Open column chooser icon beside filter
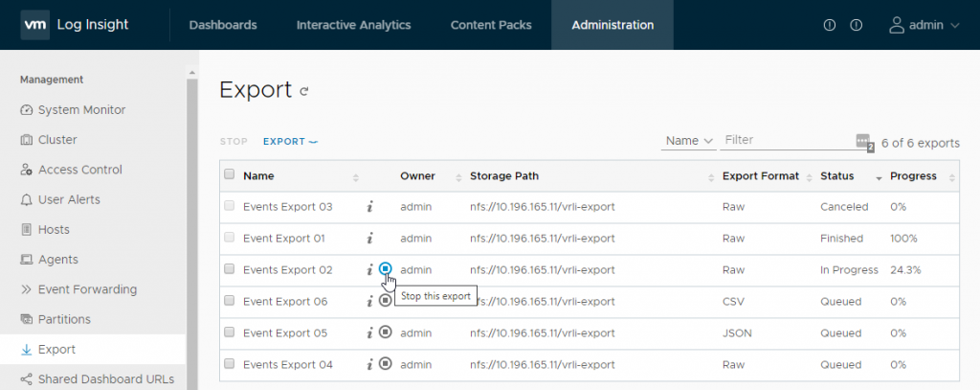Viewport: 980px width, 390px height. point(864,142)
